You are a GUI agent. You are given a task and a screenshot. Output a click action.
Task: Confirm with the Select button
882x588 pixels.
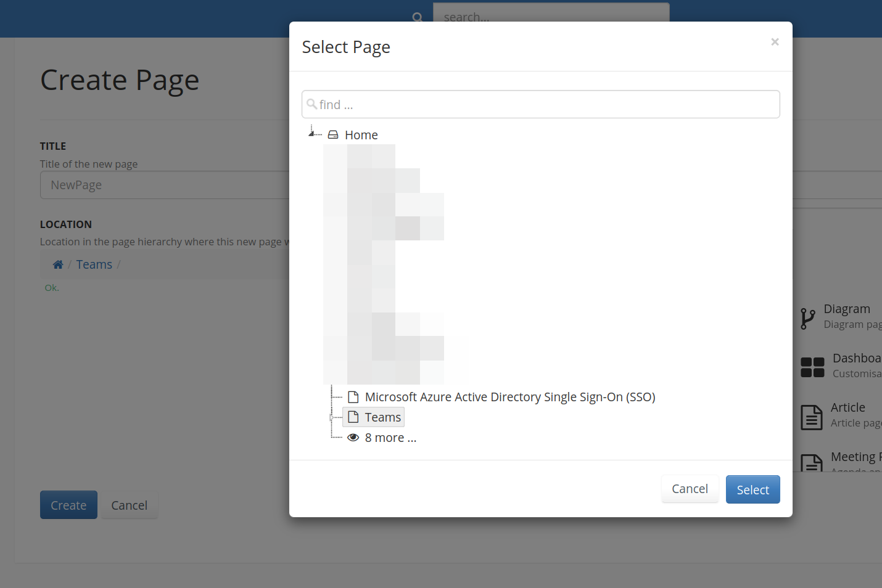pyautogui.click(x=752, y=489)
